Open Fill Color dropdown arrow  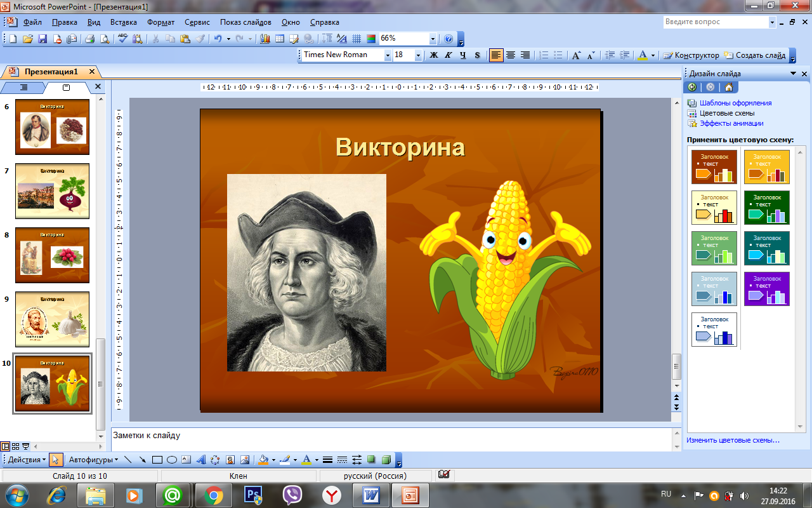(x=273, y=460)
